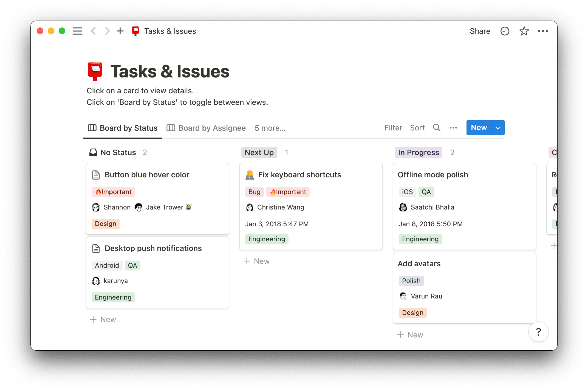Click the red mailbox page icon in titlebar

point(135,31)
